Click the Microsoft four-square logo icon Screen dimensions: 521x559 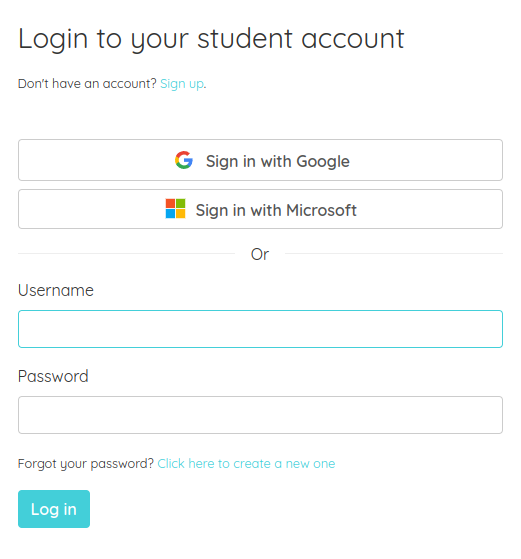[175, 209]
